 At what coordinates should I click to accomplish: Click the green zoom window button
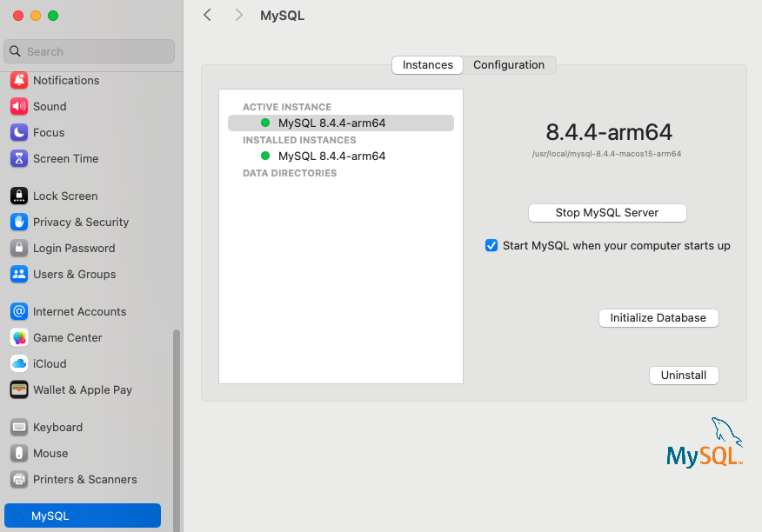tap(53, 16)
